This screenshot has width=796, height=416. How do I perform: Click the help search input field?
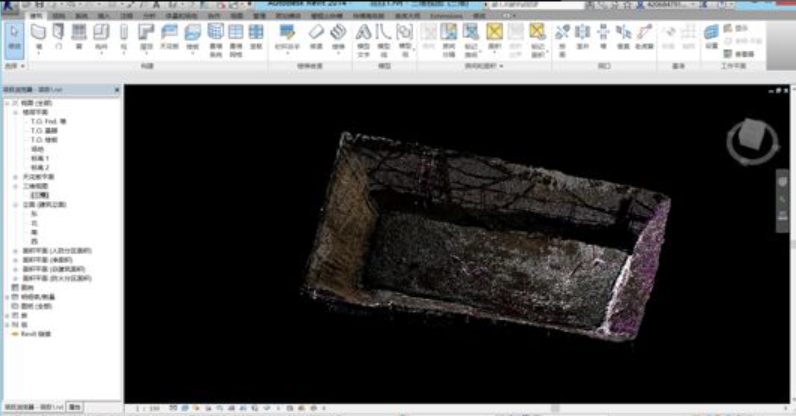(x=536, y=5)
